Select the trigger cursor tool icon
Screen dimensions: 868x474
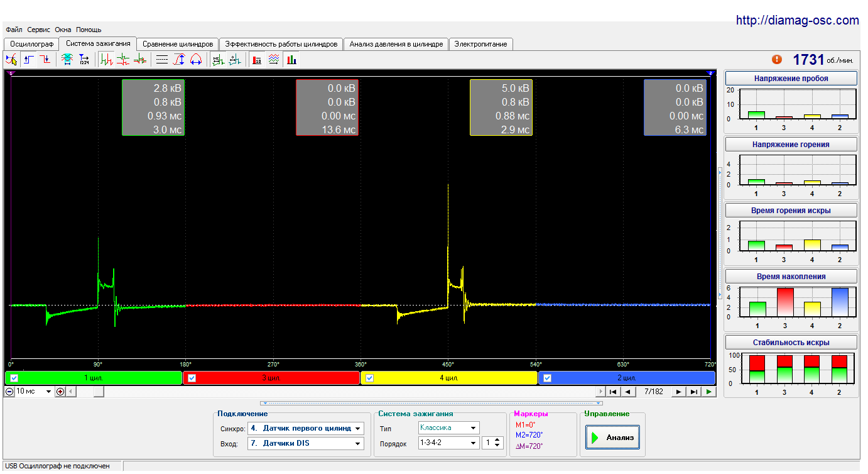click(x=11, y=60)
